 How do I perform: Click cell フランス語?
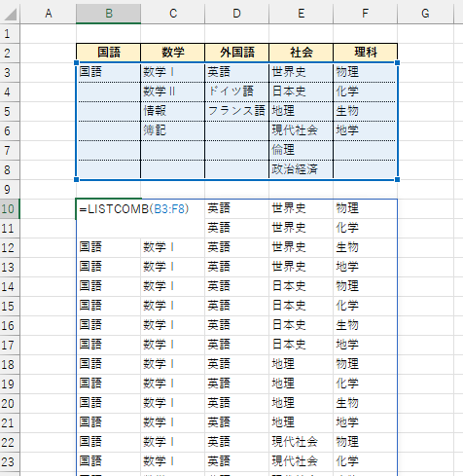click(x=237, y=111)
